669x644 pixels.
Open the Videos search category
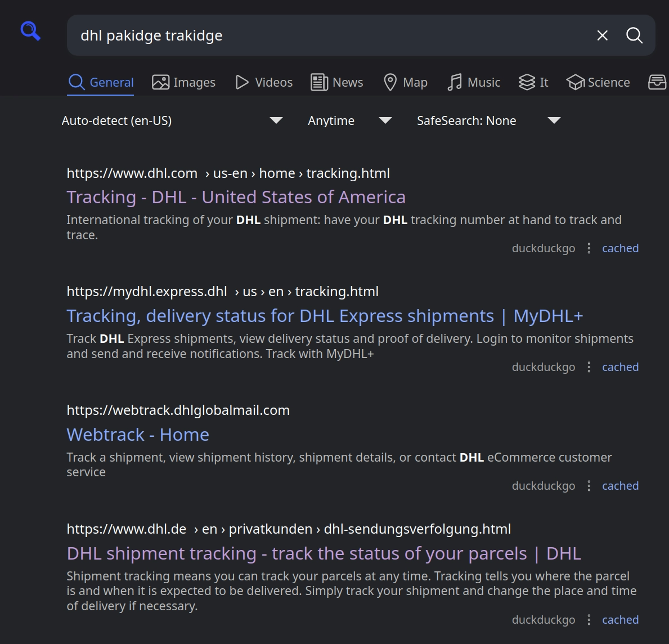[x=263, y=82]
